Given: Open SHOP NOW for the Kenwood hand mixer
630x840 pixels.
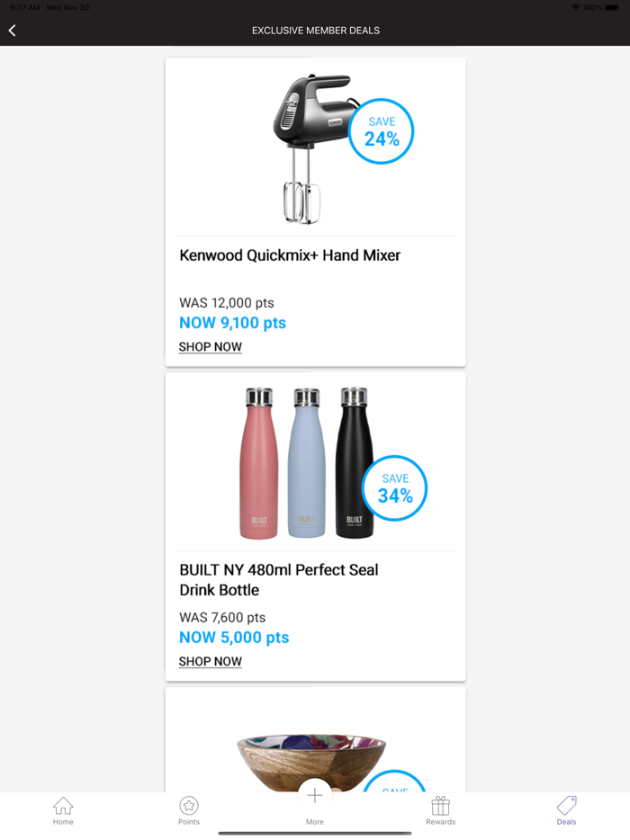Looking at the screenshot, I should point(210,346).
